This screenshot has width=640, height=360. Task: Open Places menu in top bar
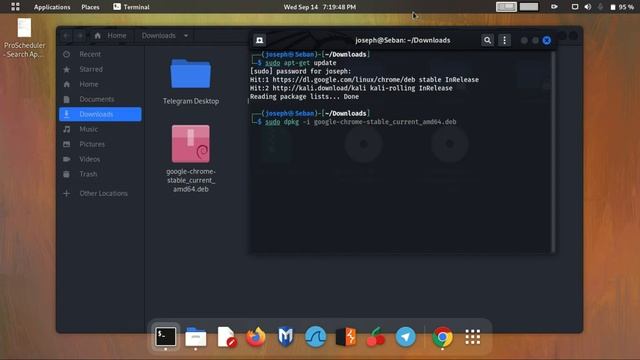click(90, 7)
